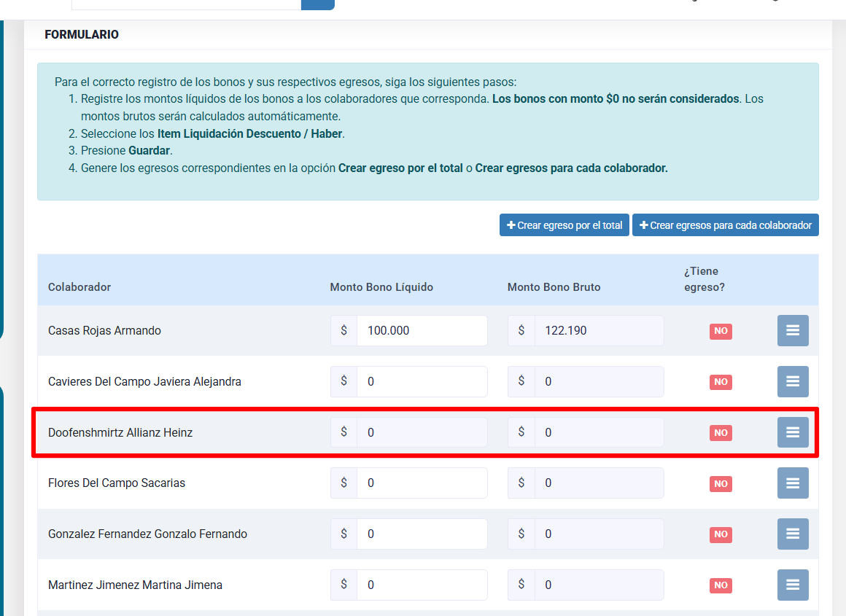The width and height of the screenshot is (846, 616).
Task: Edit Monto Bono Líquido for Martinez Jimenez
Action: 422,585
